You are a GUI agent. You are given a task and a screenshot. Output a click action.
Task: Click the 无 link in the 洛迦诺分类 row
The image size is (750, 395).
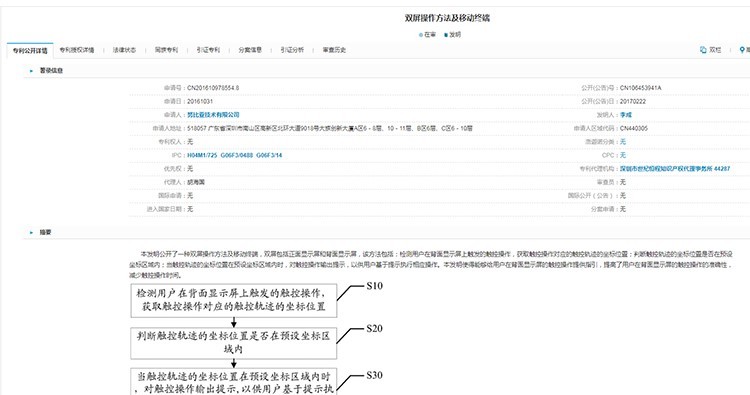click(x=623, y=142)
